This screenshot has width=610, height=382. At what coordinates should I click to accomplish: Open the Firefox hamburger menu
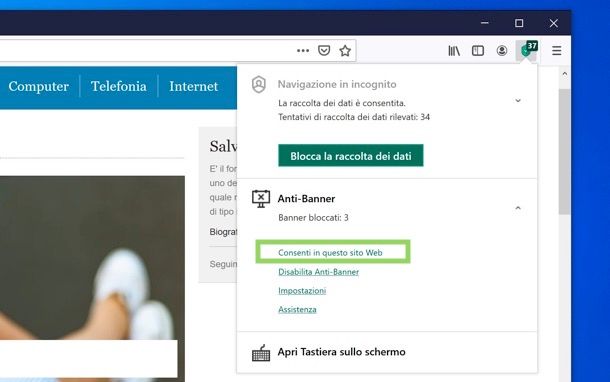tap(557, 51)
